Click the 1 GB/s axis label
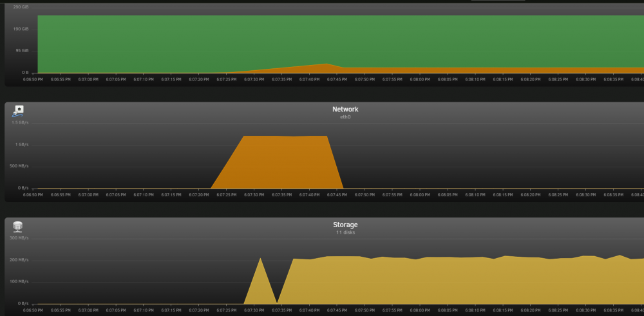The width and height of the screenshot is (644, 316). click(22, 144)
